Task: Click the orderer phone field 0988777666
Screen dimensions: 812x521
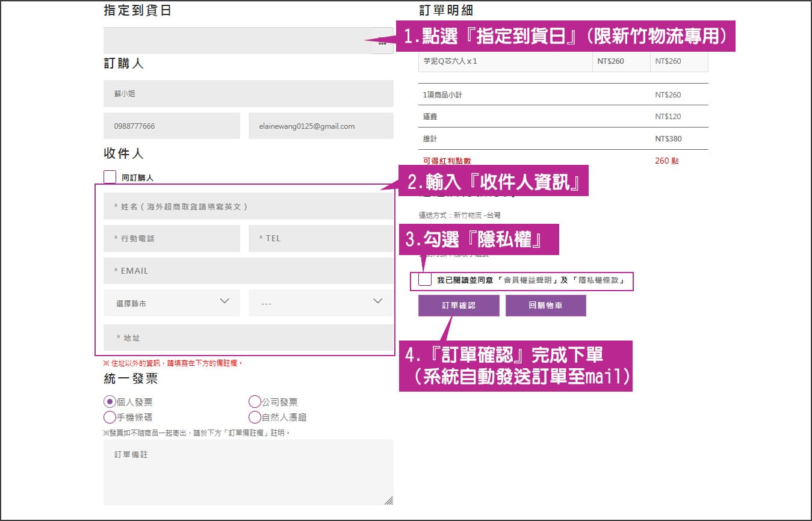Action: 172,126
